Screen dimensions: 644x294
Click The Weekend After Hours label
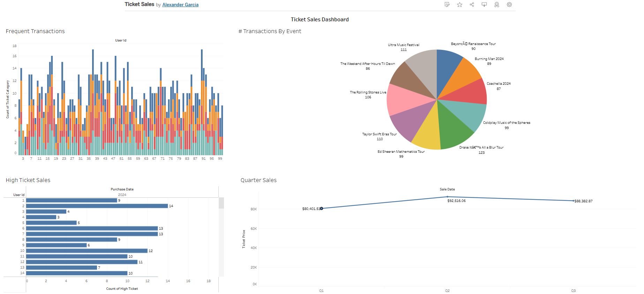368,64
